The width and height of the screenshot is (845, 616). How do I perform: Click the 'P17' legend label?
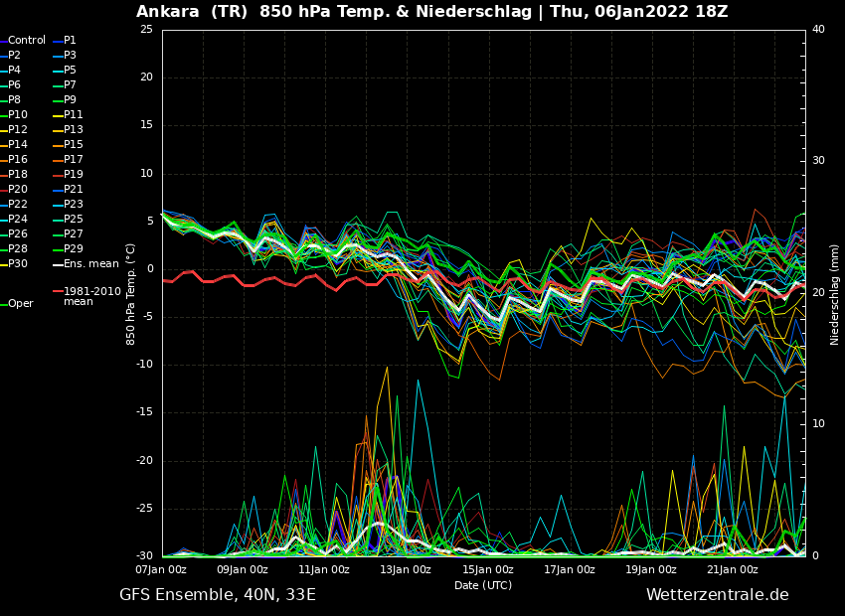pos(74,159)
